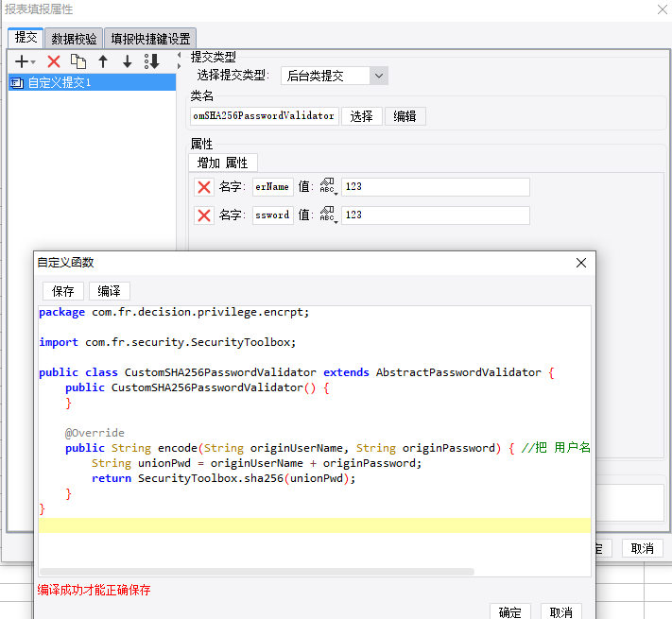Click the ssword name field
The width and height of the screenshot is (672, 619).
coord(272,215)
